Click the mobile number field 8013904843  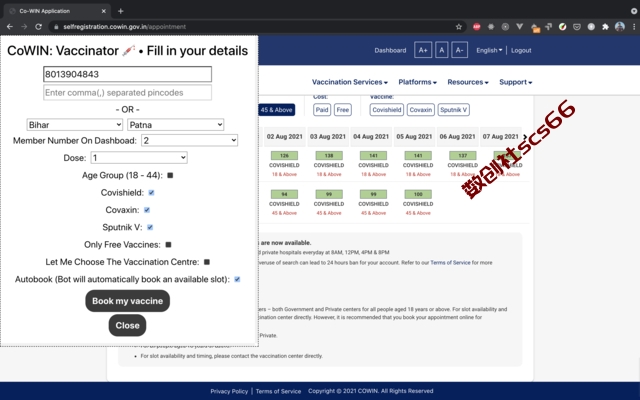(x=127, y=74)
